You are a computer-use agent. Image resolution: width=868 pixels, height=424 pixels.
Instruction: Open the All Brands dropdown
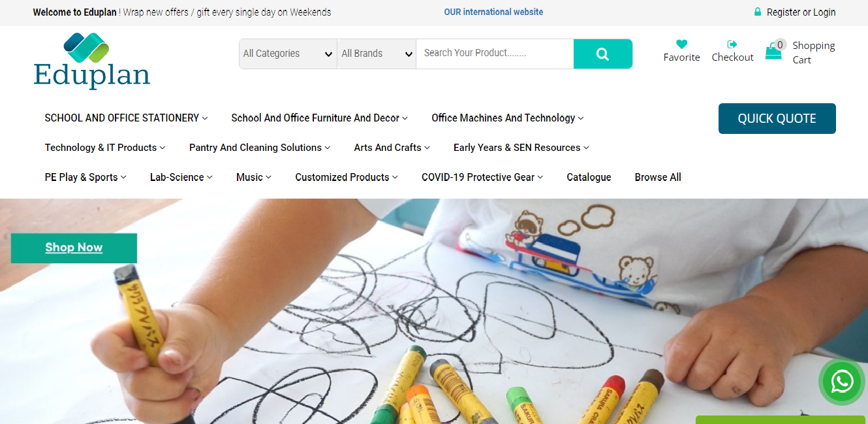pos(377,54)
